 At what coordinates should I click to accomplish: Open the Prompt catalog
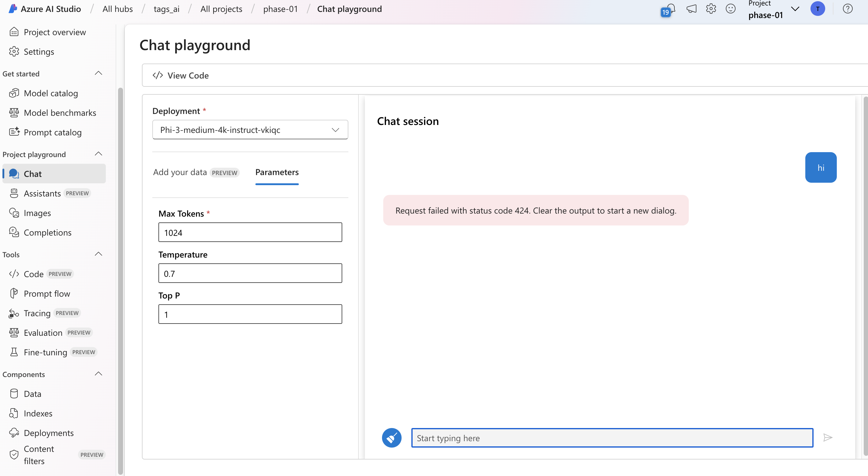click(53, 132)
